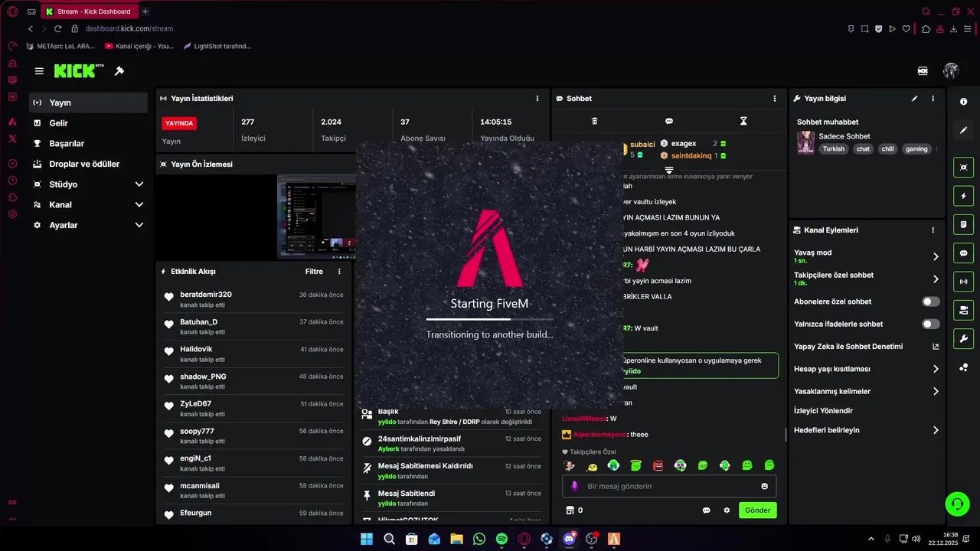Click the info icon in right sidebar

pos(963,102)
